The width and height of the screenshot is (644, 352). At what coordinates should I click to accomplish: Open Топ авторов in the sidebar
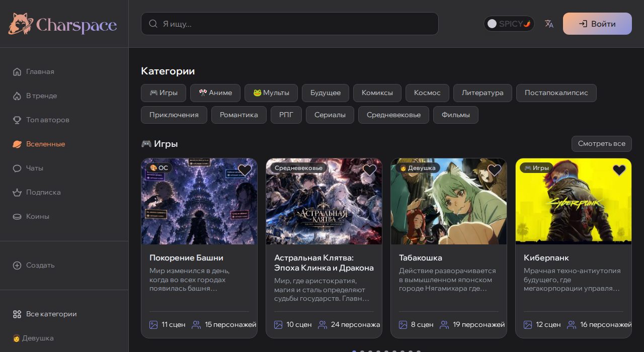[41, 120]
